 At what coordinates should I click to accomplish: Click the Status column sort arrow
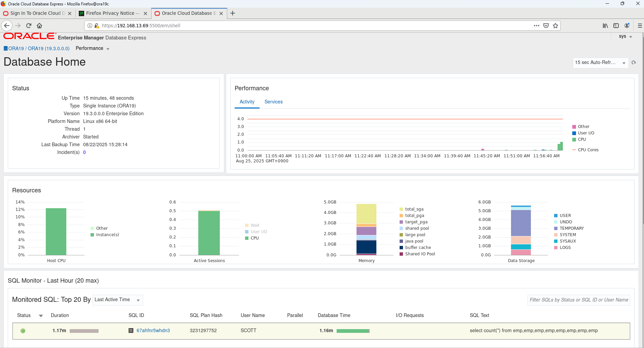point(41,316)
